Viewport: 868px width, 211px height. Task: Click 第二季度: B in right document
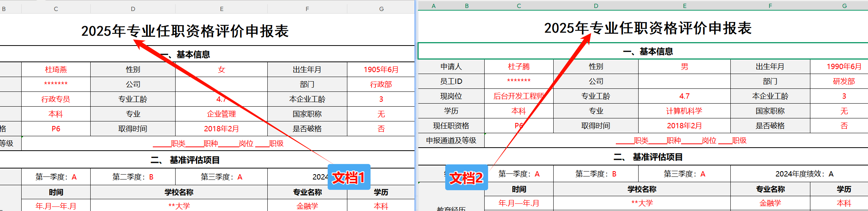point(596,174)
